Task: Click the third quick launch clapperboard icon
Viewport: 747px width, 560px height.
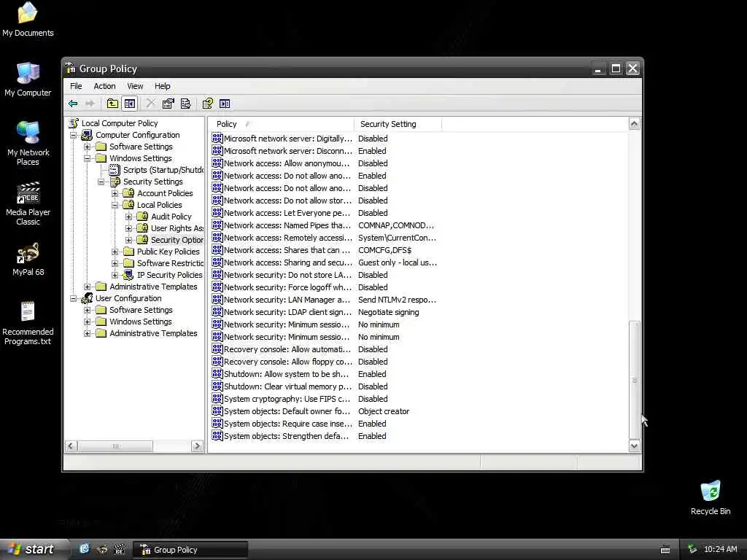Action: (x=119, y=549)
